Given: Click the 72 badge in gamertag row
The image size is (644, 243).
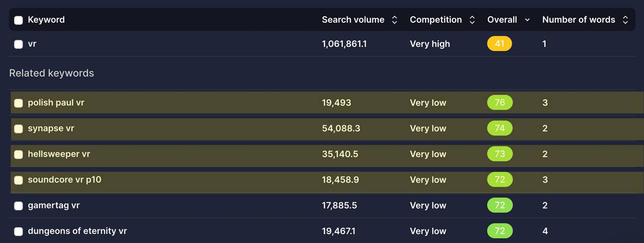Looking at the screenshot, I should pos(500,205).
